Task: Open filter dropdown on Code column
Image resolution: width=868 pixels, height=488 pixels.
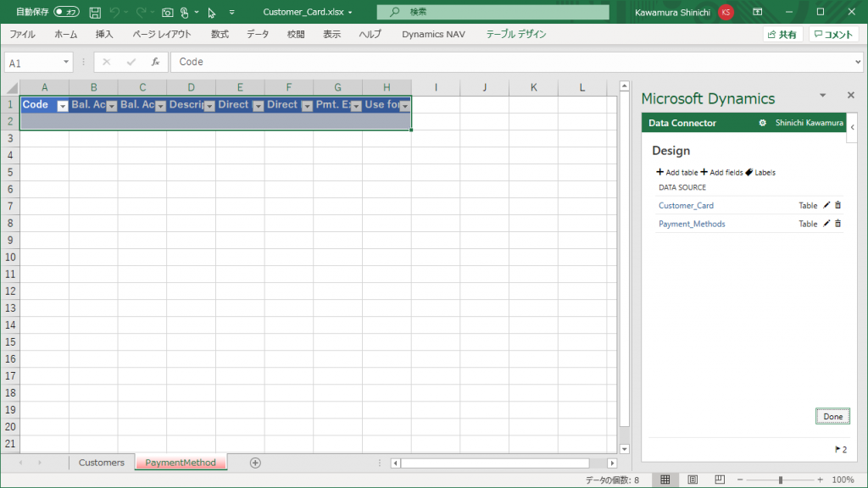Action: pos(63,106)
